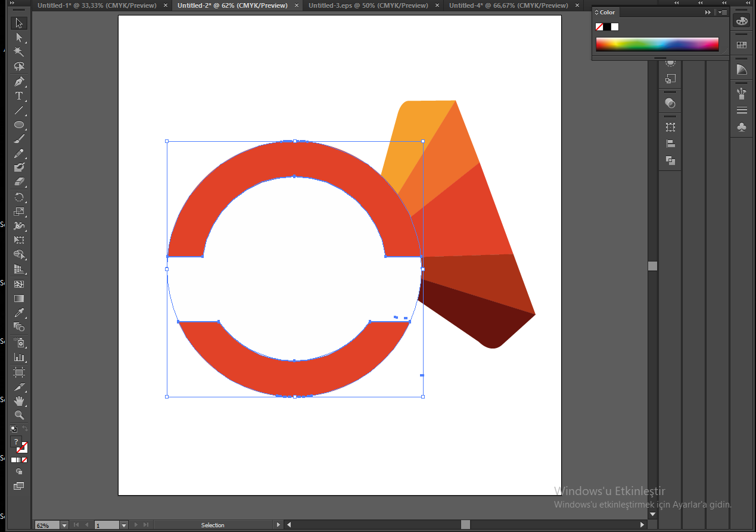The image size is (756, 532).
Task: Switch to the Untitled-1* document tab
Action: 97,5
